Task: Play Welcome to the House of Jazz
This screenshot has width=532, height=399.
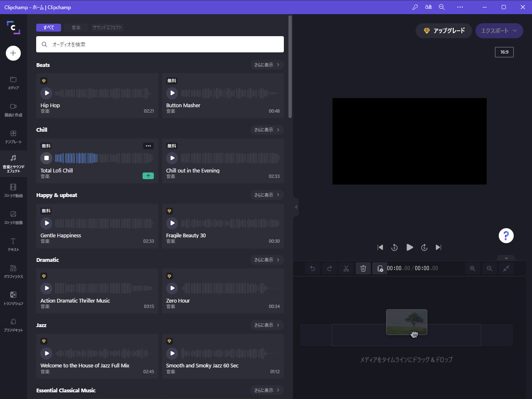Action: 47,353
